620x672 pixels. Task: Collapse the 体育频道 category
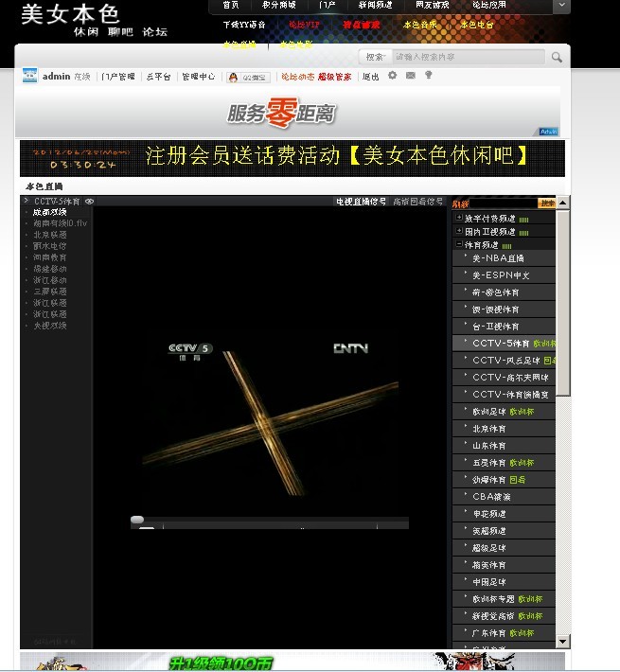tap(459, 244)
